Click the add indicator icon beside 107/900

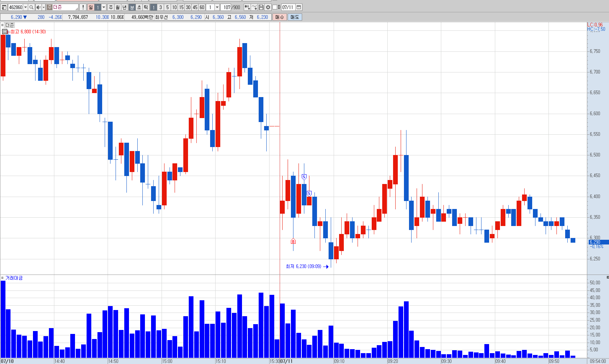(x=247, y=7)
